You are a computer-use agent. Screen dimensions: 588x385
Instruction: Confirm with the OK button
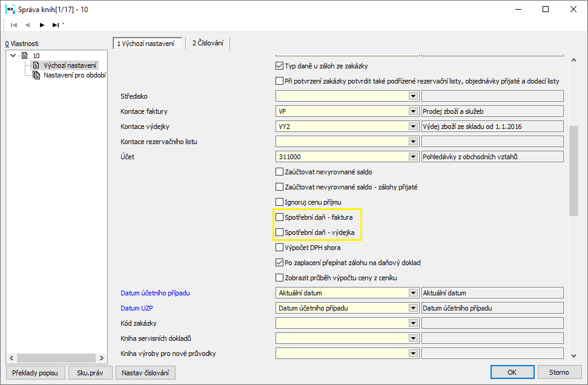512,372
